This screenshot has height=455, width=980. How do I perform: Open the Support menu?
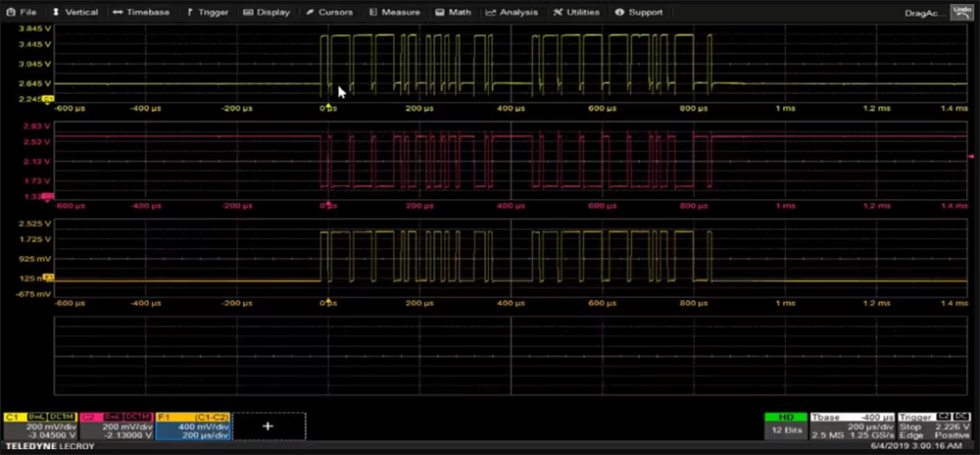click(638, 12)
